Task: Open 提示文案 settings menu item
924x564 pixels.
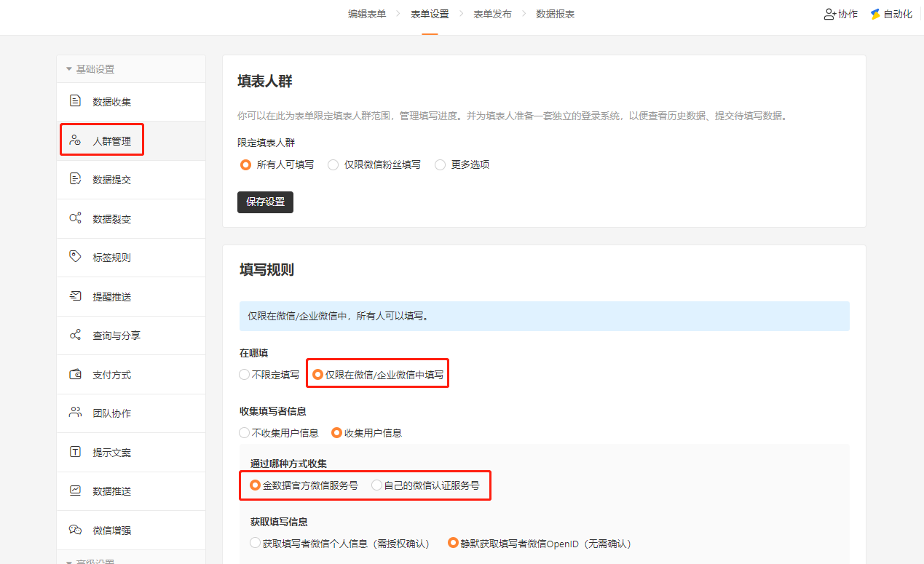Action: [131, 452]
